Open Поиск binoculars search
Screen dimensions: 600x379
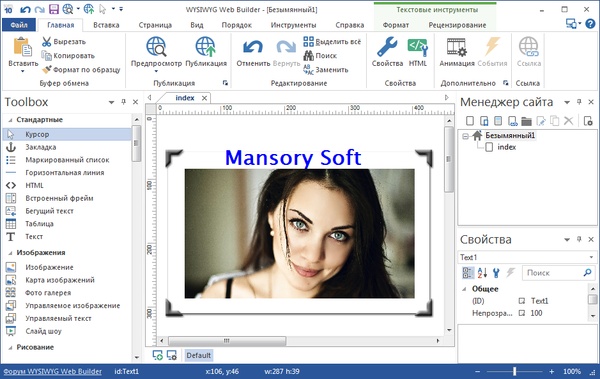click(320, 56)
